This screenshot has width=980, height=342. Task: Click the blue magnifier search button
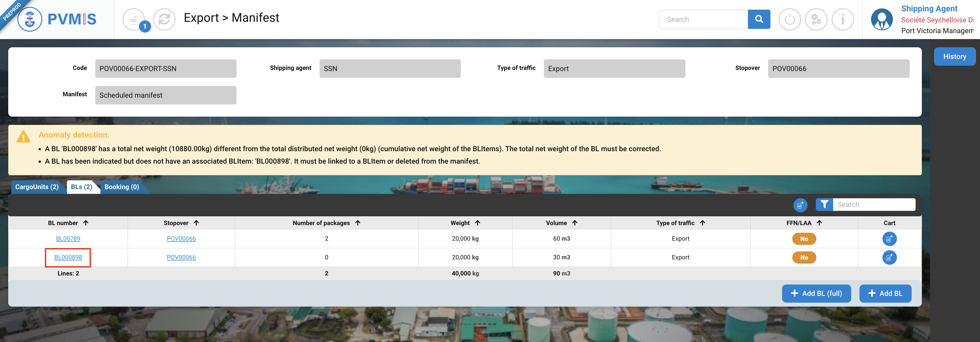pos(759,19)
